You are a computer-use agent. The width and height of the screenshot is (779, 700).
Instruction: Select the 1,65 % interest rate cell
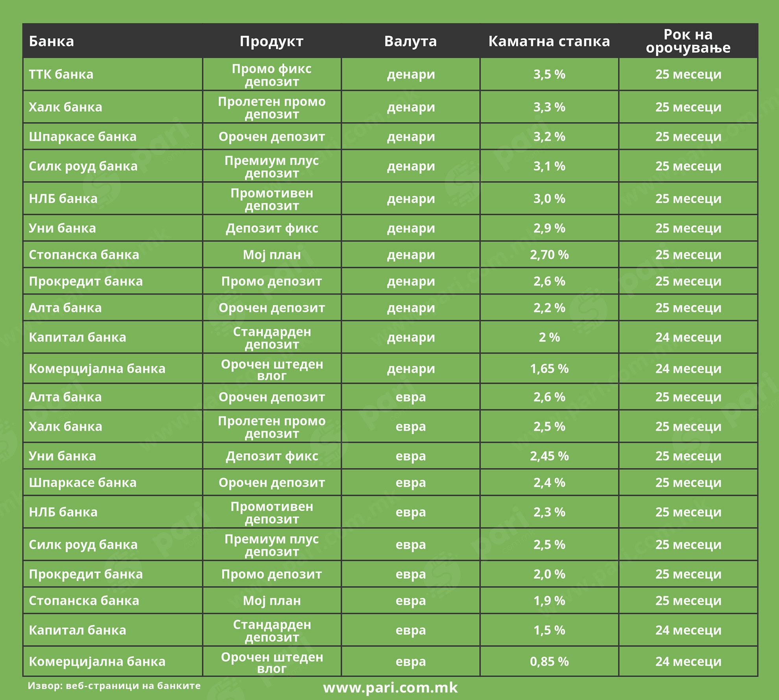click(x=549, y=368)
